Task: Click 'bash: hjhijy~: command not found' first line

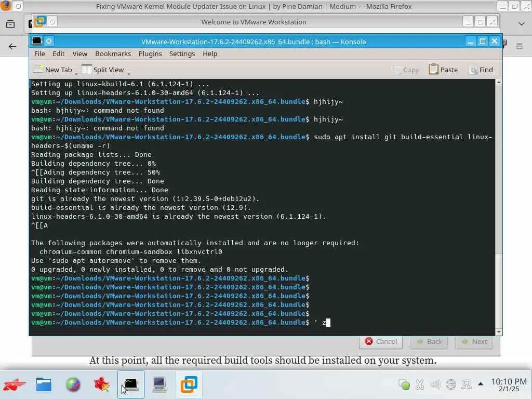Action: tap(97, 111)
